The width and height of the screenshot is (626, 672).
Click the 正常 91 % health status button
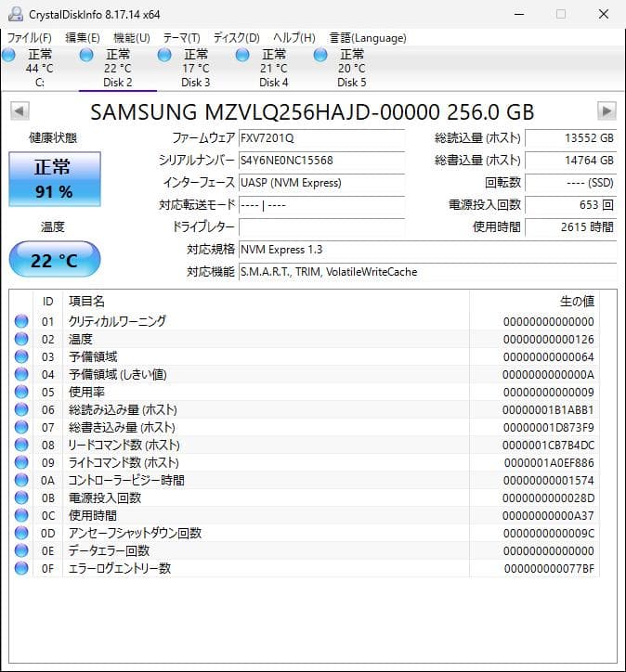[x=55, y=179]
